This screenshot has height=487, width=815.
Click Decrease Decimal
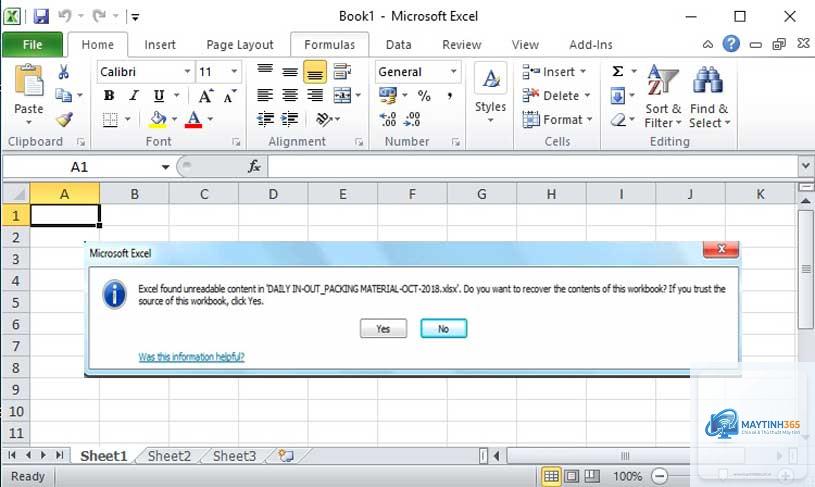point(412,120)
